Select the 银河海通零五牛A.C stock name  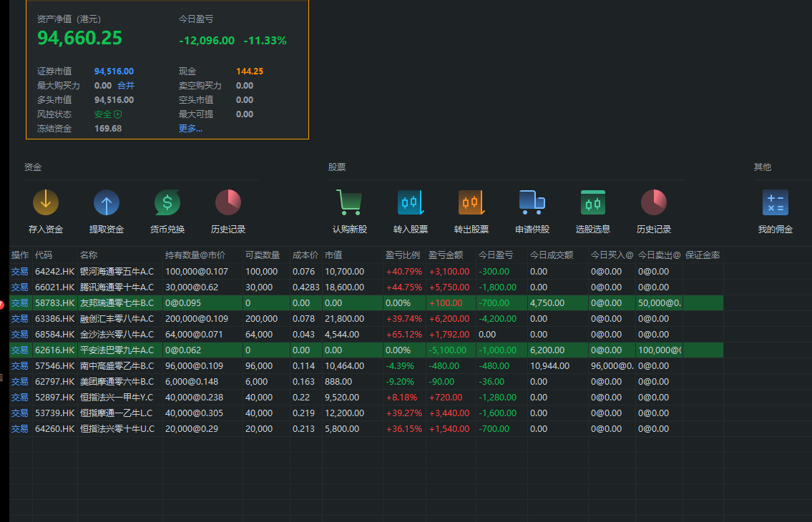pos(117,271)
